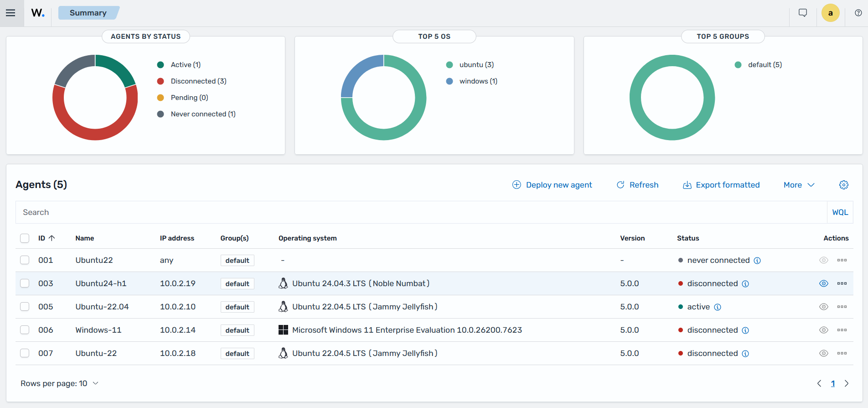Click info icon for agent 006 status
The image size is (868, 408).
745,330
